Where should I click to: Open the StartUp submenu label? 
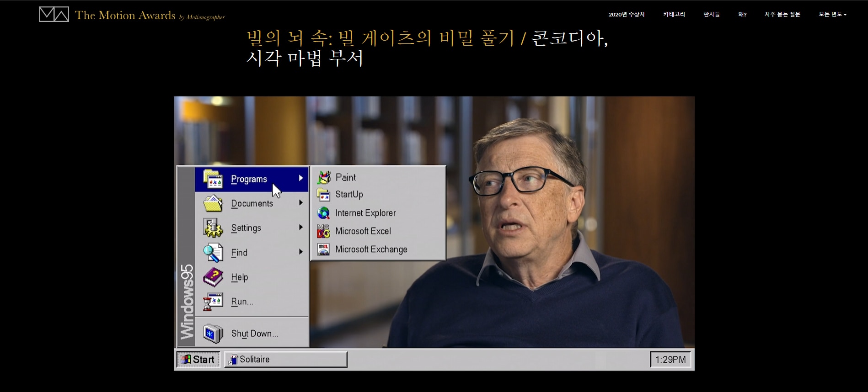[349, 194]
